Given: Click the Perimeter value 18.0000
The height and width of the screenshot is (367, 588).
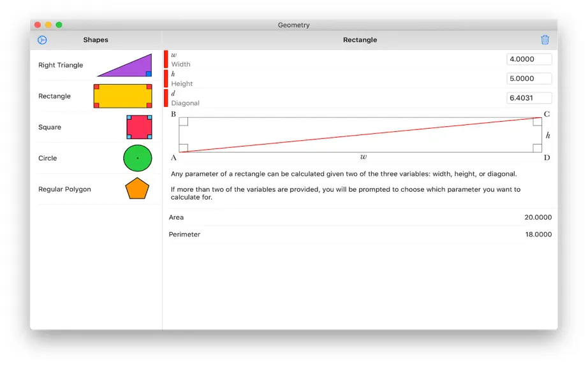Looking at the screenshot, I should click(538, 234).
